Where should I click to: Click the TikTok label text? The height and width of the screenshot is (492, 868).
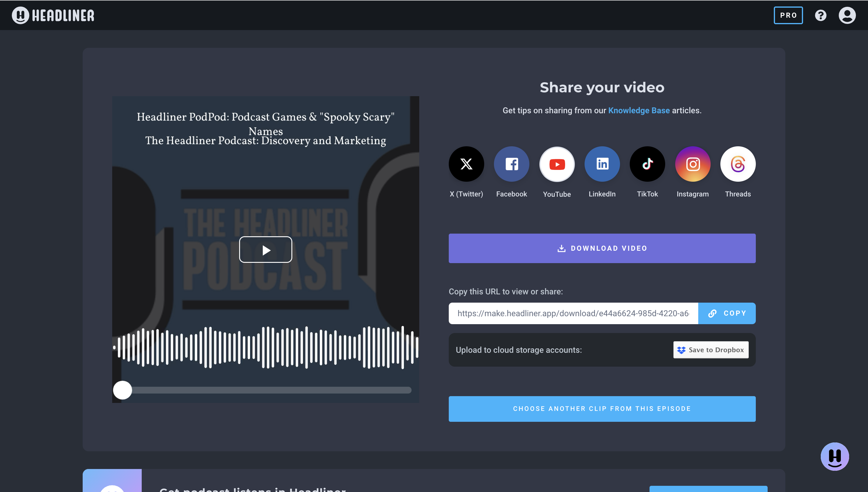click(x=647, y=194)
